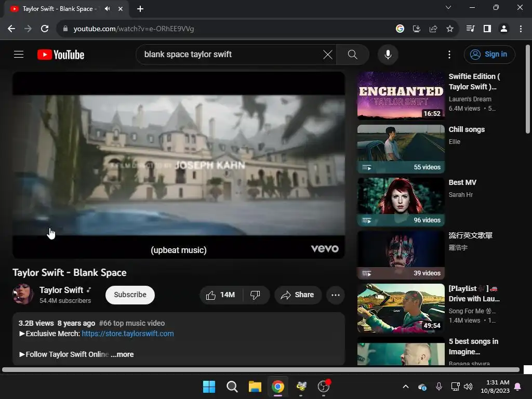The width and height of the screenshot is (532, 399).
Task: Open Taylor Swift channel avatar
Action: pos(23,294)
